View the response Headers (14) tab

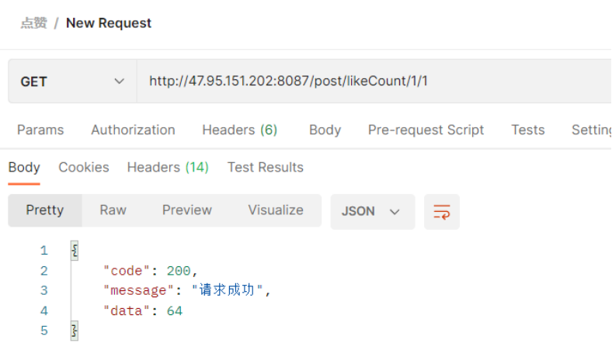click(x=168, y=167)
